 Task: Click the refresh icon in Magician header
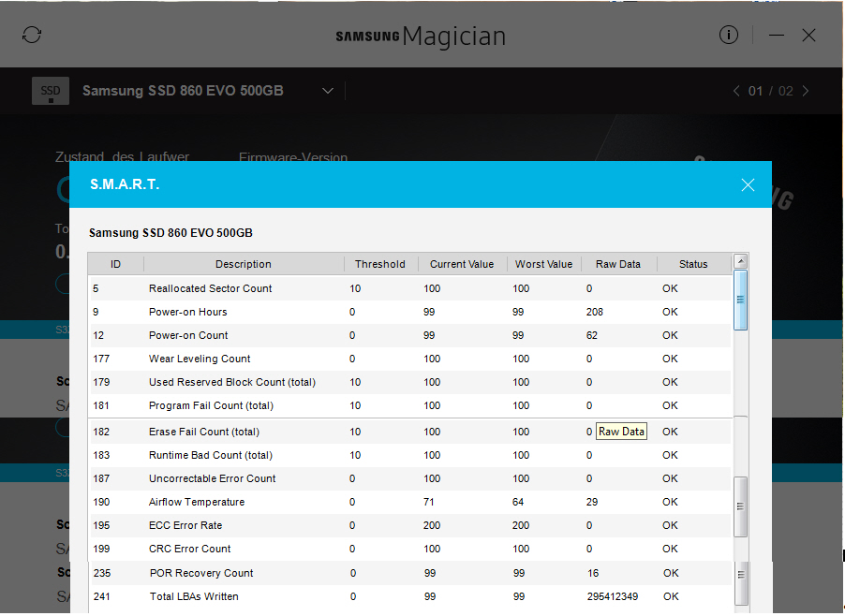32,35
